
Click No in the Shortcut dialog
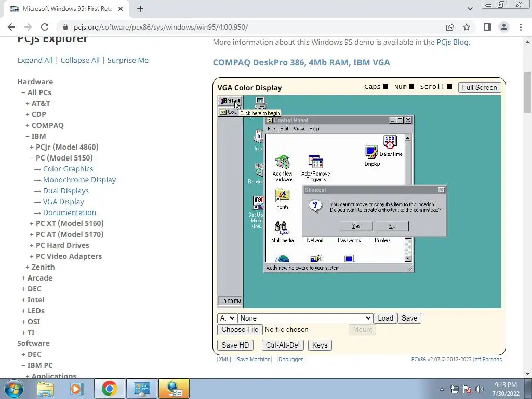coord(392,226)
